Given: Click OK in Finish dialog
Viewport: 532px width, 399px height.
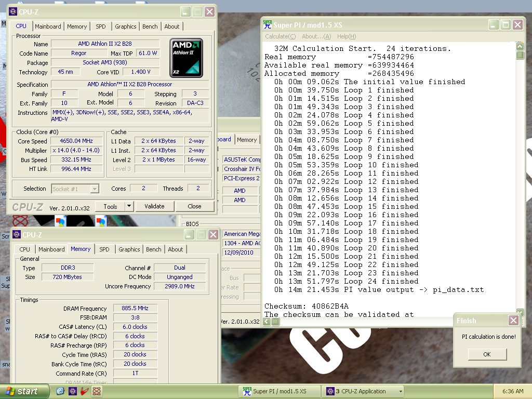Looking at the screenshot, I should 487,354.
